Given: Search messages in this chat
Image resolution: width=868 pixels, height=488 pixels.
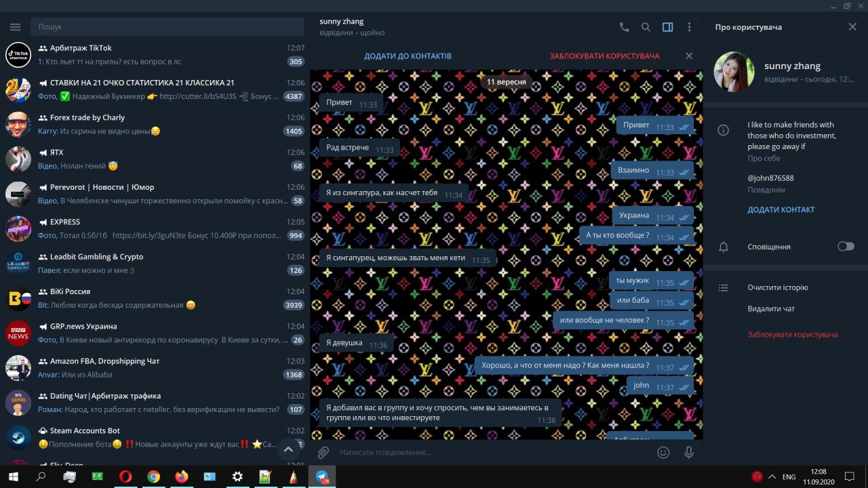Looking at the screenshot, I should pyautogui.click(x=646, y=27).
